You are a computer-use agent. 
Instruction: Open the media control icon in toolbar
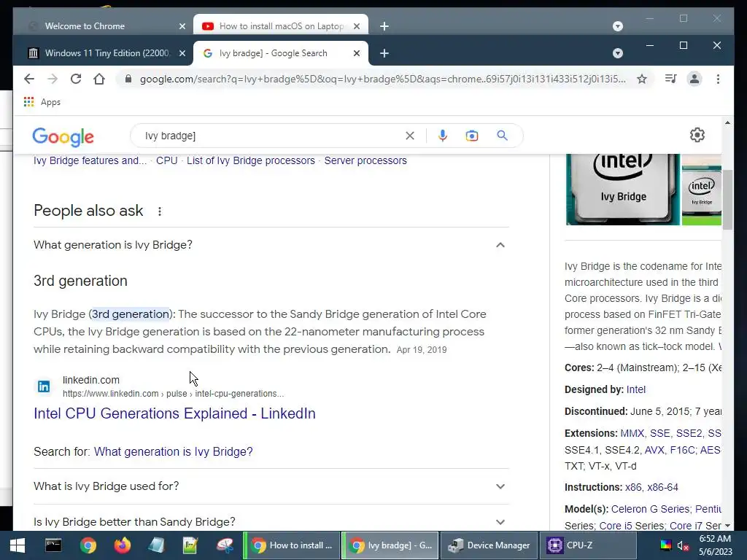[x=671, y=79]
